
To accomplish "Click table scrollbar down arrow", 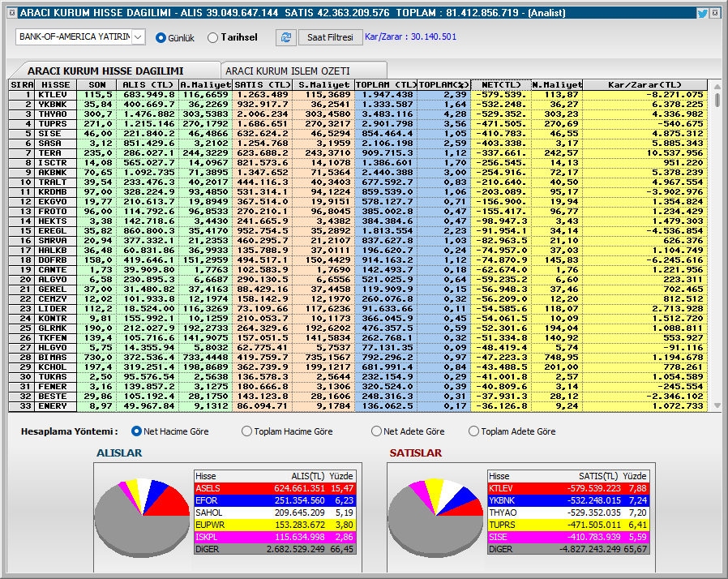I will [x=717, y=405].
